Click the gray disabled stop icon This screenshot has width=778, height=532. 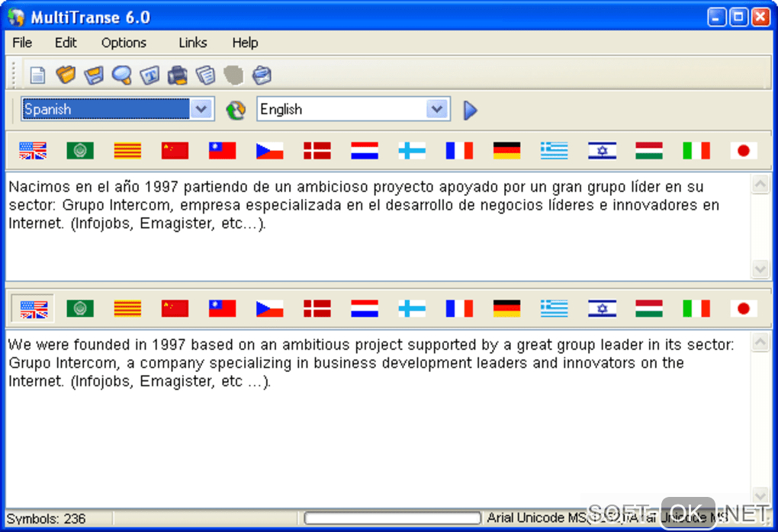[x=233, y=75]
